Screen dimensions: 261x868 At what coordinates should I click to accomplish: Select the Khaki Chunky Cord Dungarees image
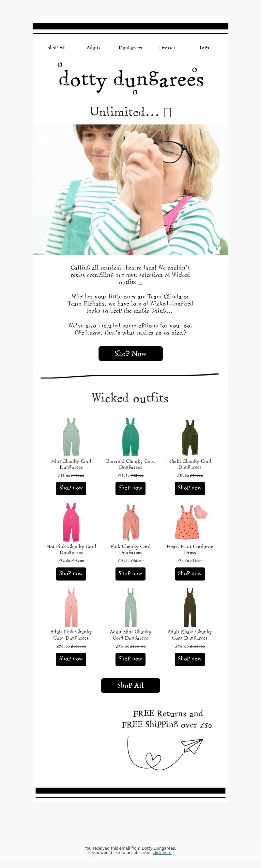[x=190, y=437]
